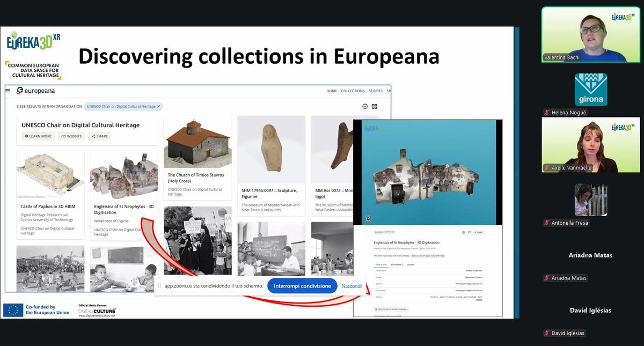
Task: Click the Europeana logo
Action: click(35, 91)
